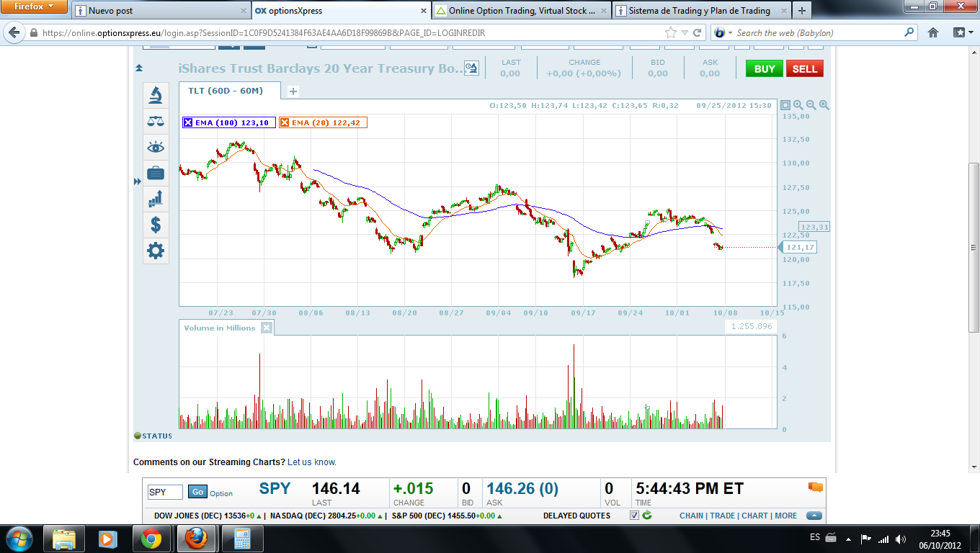Refresh delayed quotes with the green arrow
This screenshot has width=980, height=553.
(647, 516)
